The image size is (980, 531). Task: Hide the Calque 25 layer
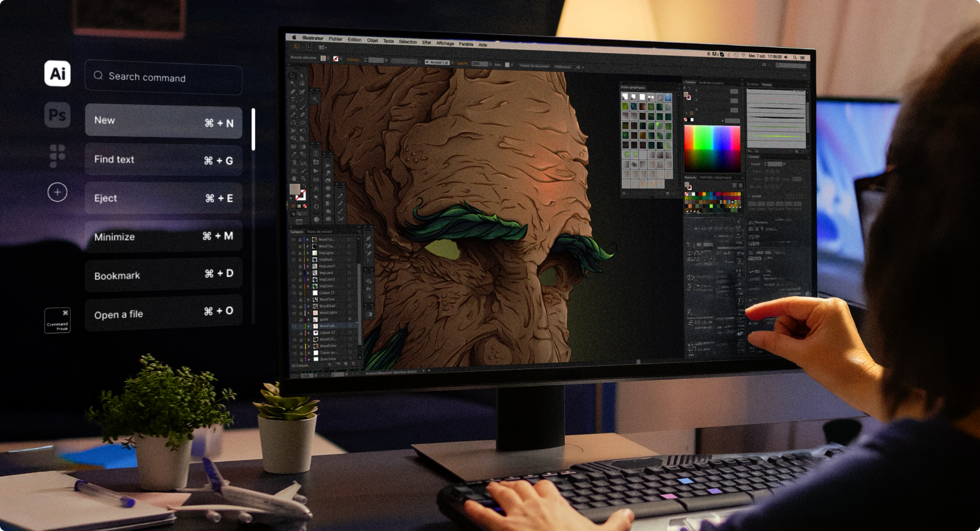(294, 292)
